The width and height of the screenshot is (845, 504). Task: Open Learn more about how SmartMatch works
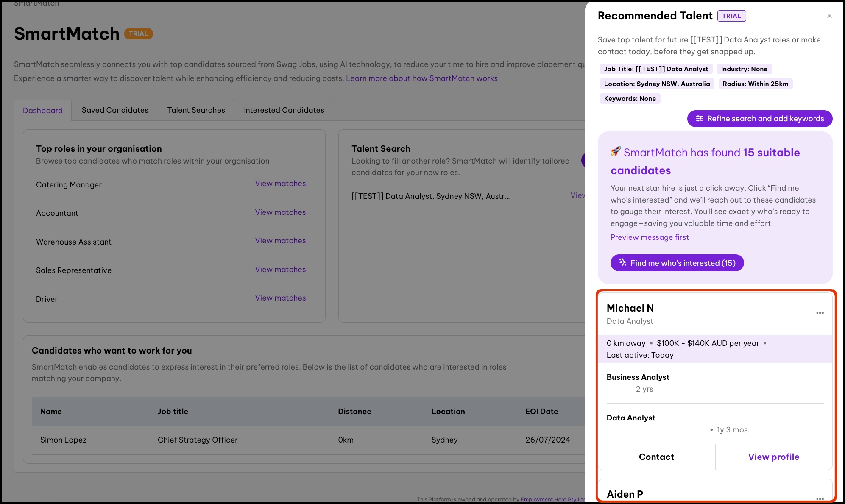[421, 78]
